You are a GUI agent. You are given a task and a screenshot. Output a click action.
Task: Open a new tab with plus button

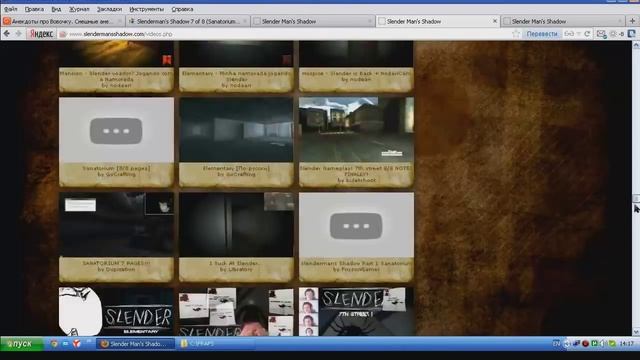tap(632, 21)
